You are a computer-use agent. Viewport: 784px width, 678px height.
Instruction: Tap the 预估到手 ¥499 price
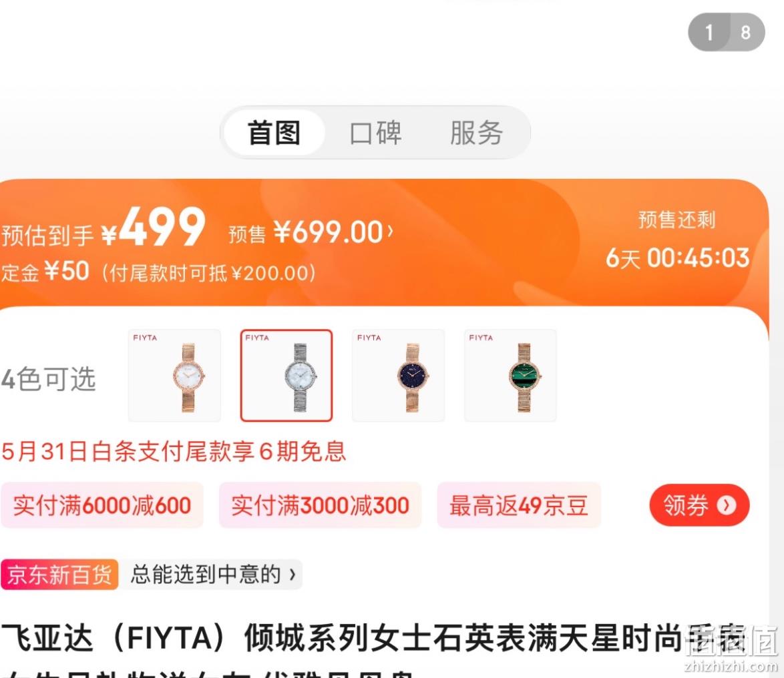pyautogui.click(x=104, y=228)
